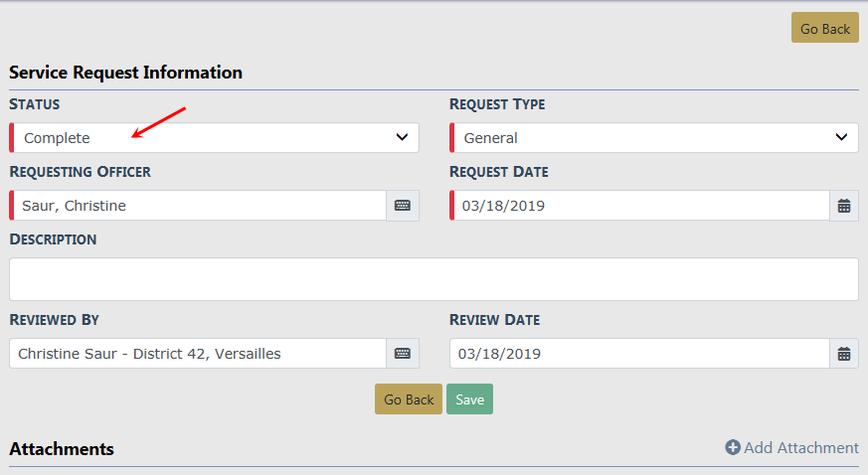Click into the empty Description box
The image size is (868, 475).
[434, 279]
